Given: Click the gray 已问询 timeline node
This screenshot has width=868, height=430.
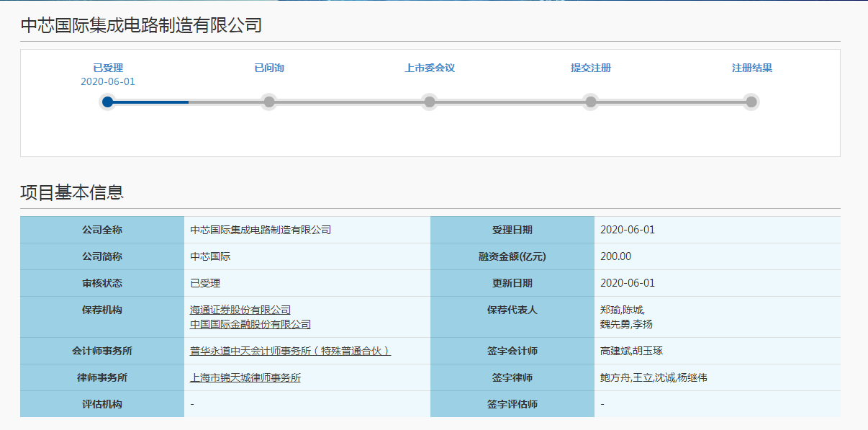Looking at the screenshot, I should click(268, 102).
